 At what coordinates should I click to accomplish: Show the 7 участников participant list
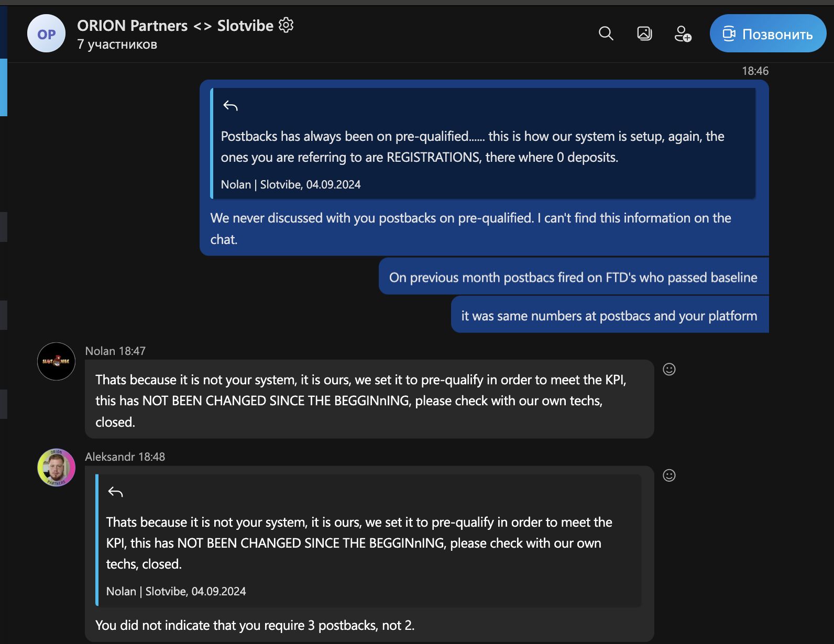[x=117, y=45]
